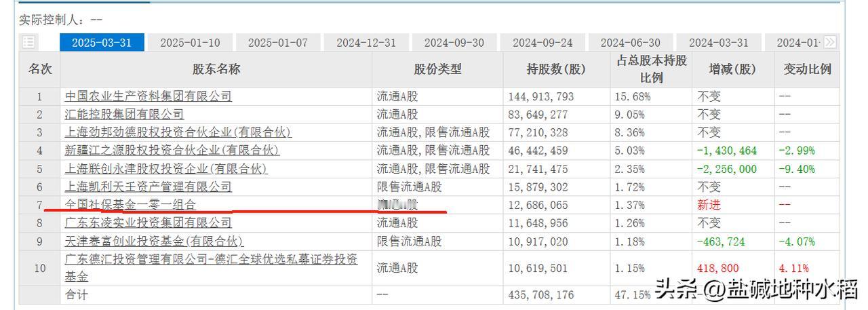This screenshot has width=868, height=310.
Task: Open 新疆江之源股权投资合伙企业 link
Action: coord(172,150)
